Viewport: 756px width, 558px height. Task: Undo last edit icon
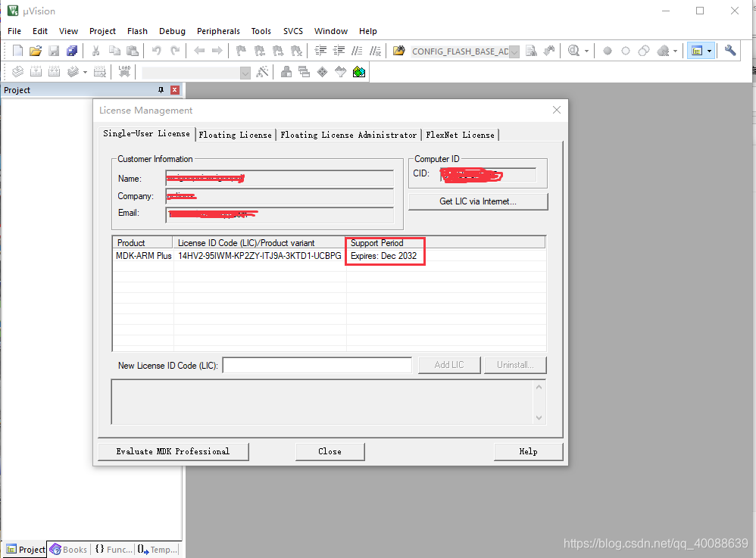156,51
